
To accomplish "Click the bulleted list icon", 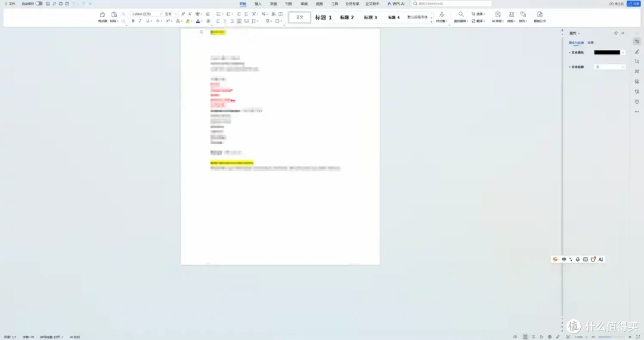I will (x=218, y=14).
